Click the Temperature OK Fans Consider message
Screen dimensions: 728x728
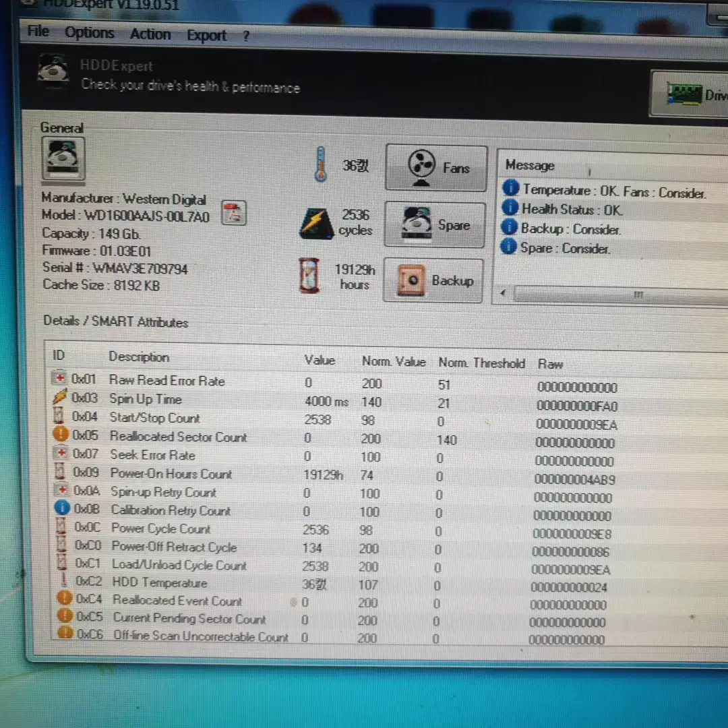614,190
